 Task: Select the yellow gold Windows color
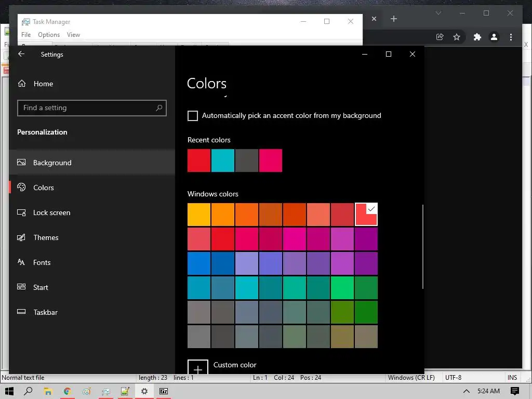pos(199,215)
